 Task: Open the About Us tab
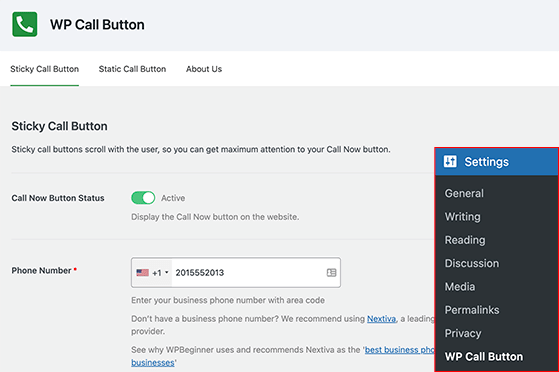click(x=204, y=69)
